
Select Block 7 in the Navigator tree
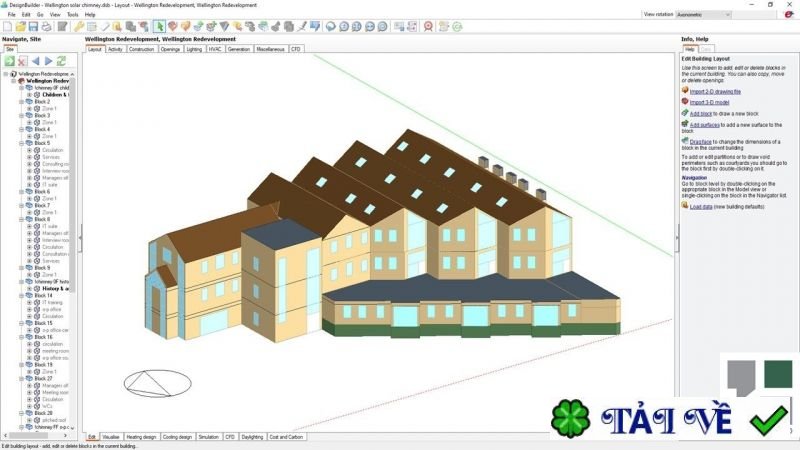pos(42,206)
